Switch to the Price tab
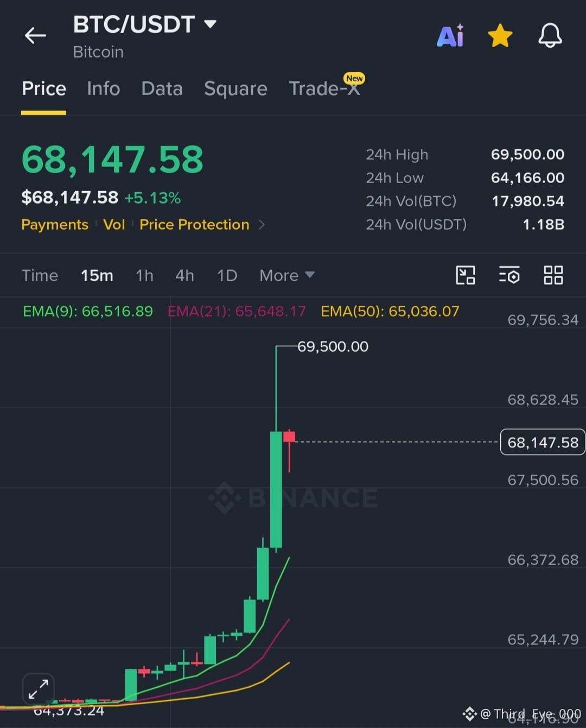Viewport: 586px width, 728px height. pyautogui.click(x=43, y=88)
